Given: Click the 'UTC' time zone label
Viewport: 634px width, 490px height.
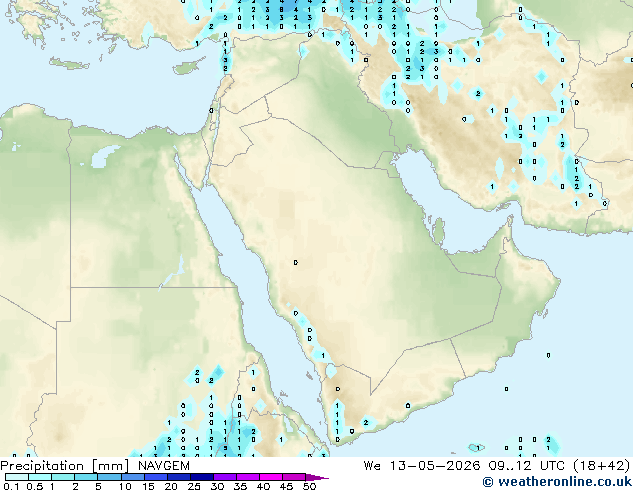Looking at the screenshot, I should click(552, 466).
